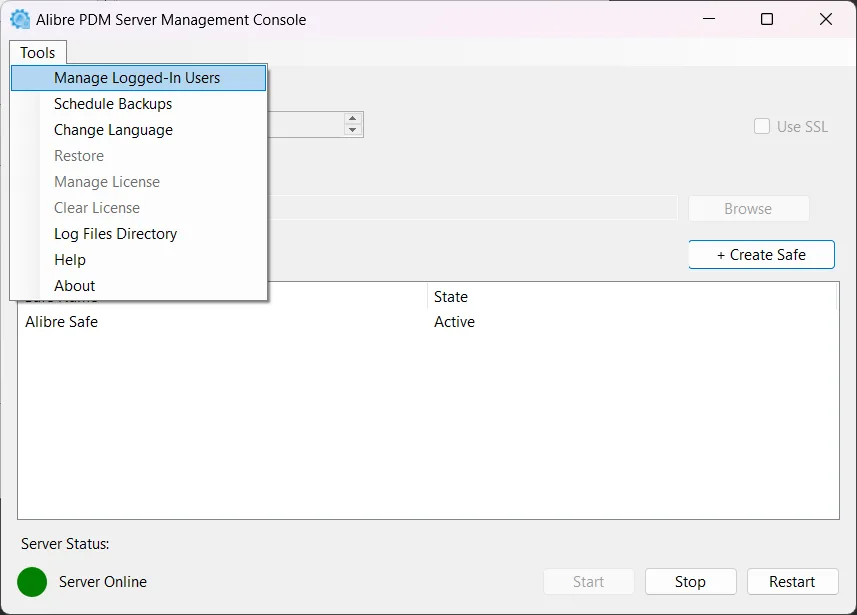The image size is (857, 615).
Task: Choose Schedule Backups from the menu
Action: pos(138,104)
